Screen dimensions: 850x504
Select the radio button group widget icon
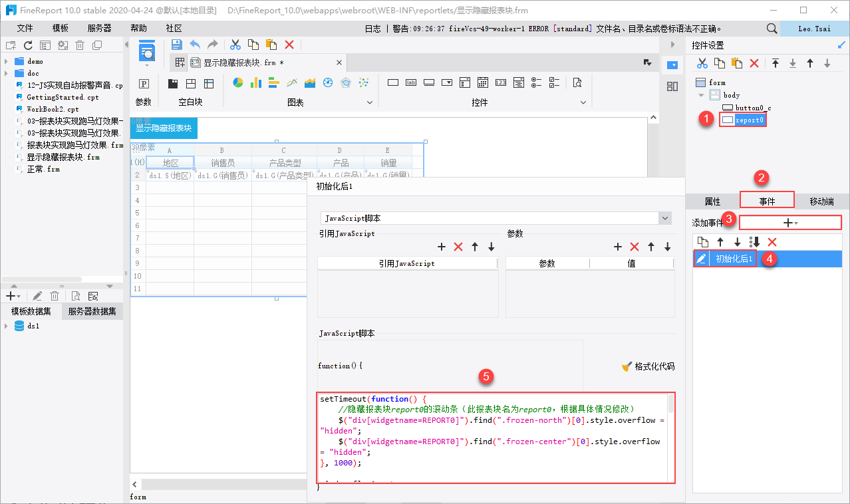pyautogui.click(x=536, y=83)
